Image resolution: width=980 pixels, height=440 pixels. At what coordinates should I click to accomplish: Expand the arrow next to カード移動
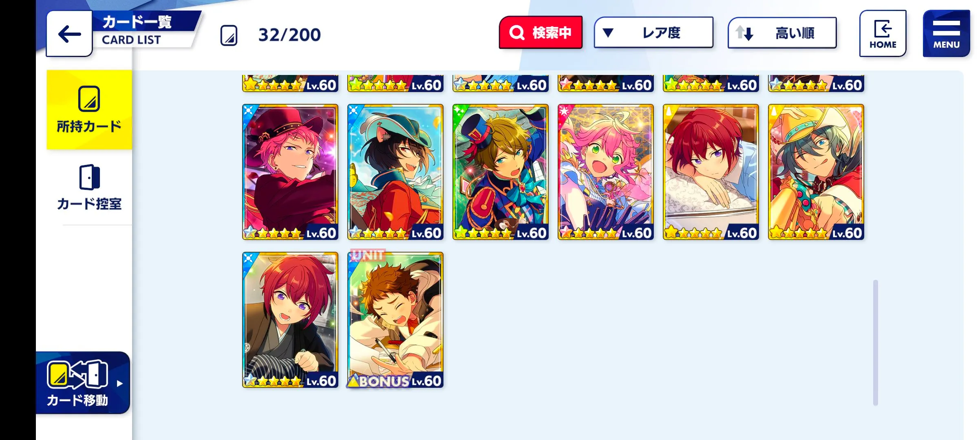(x=119, y=383)
